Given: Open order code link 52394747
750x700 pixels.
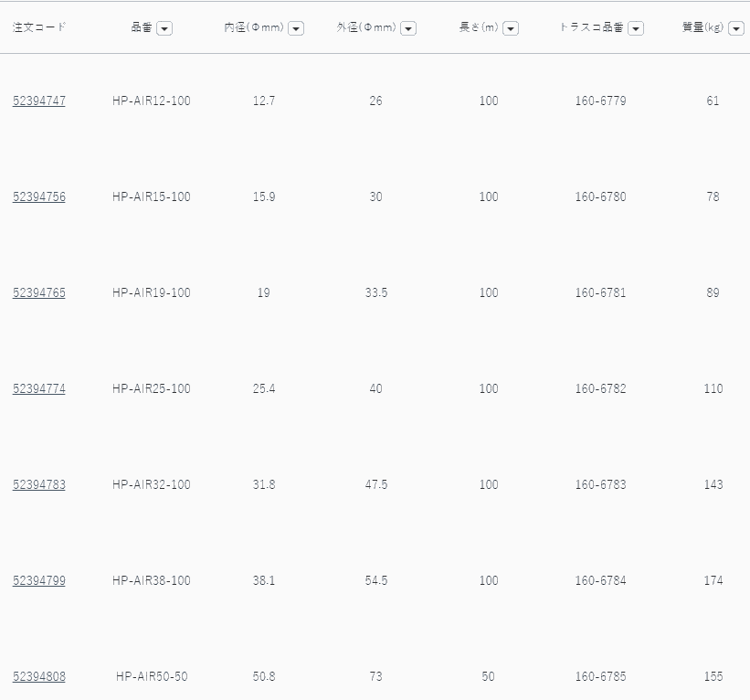Looking at the screenshot, I should coord(39,101).
